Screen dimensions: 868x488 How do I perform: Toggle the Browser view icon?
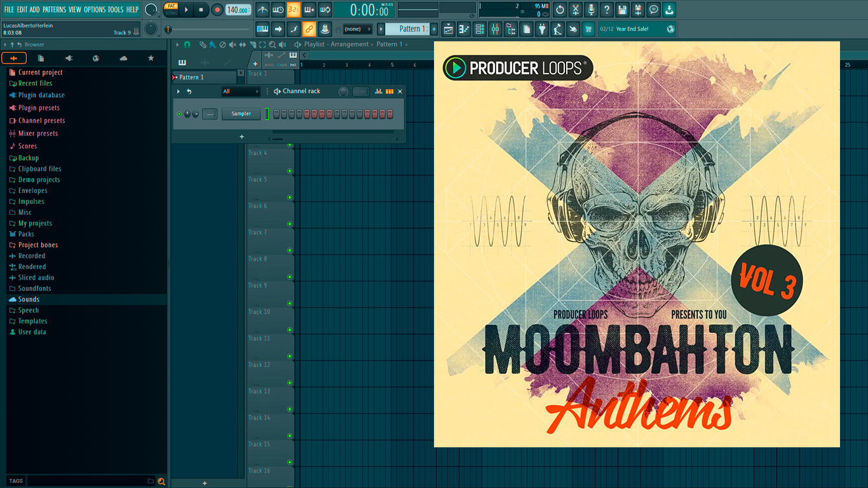[x=511, y=29]
